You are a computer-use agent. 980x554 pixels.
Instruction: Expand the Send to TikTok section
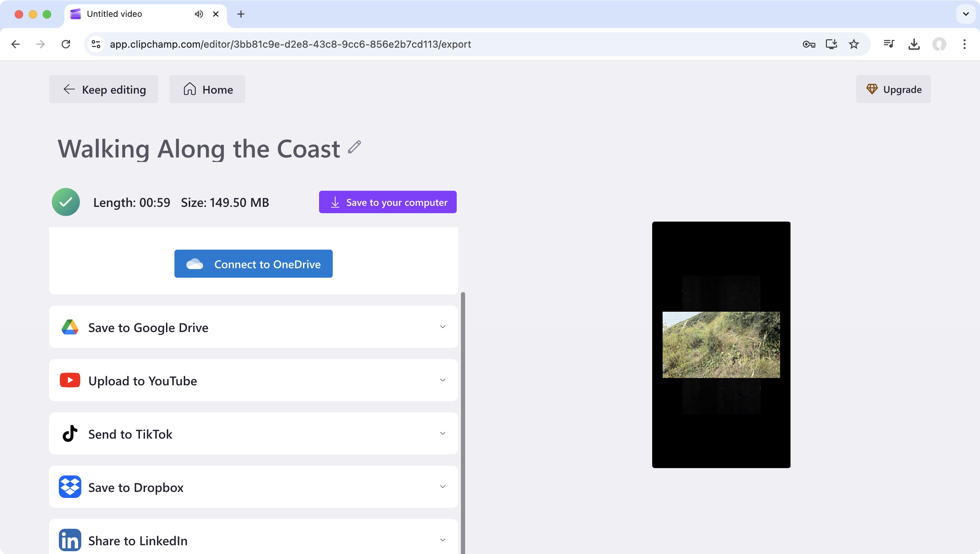pos(442,433)
